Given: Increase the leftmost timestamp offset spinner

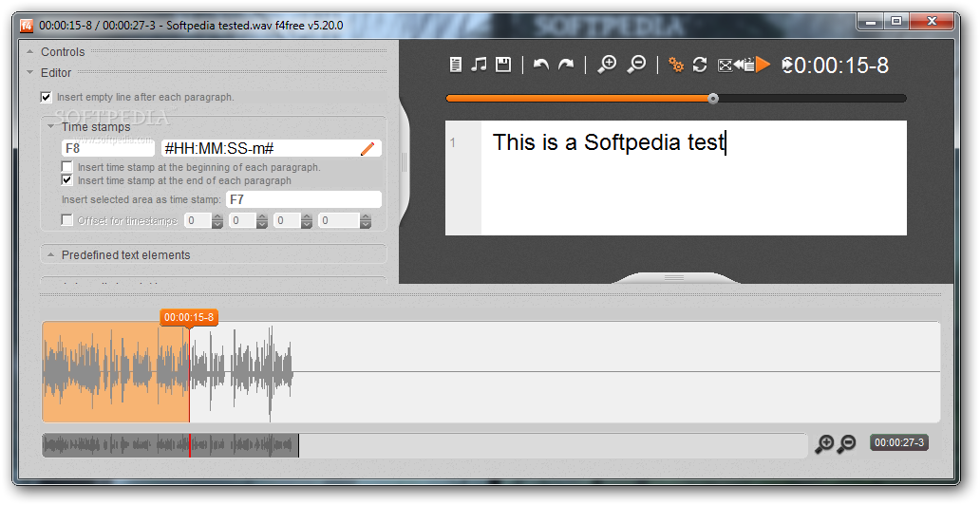Looking at the screenshot, I should click(217, 216).
